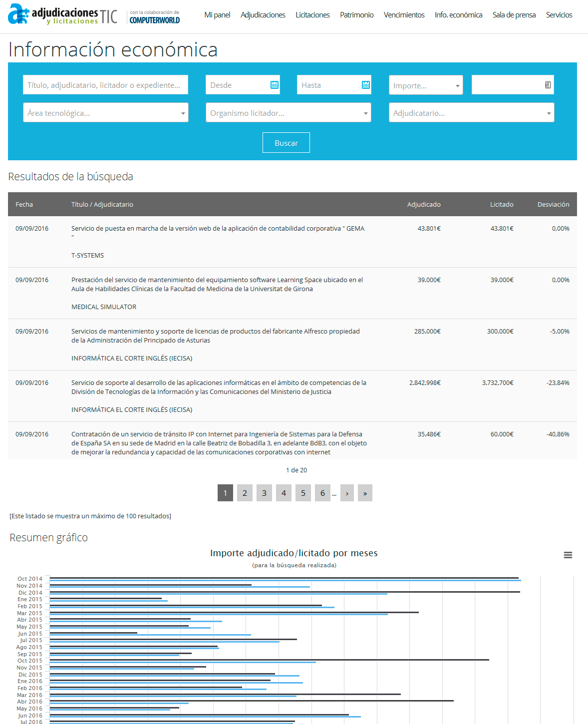
Task: Click the chart title Importe adjudicado/licitado por meses
Action: click(x=294, y=553)
